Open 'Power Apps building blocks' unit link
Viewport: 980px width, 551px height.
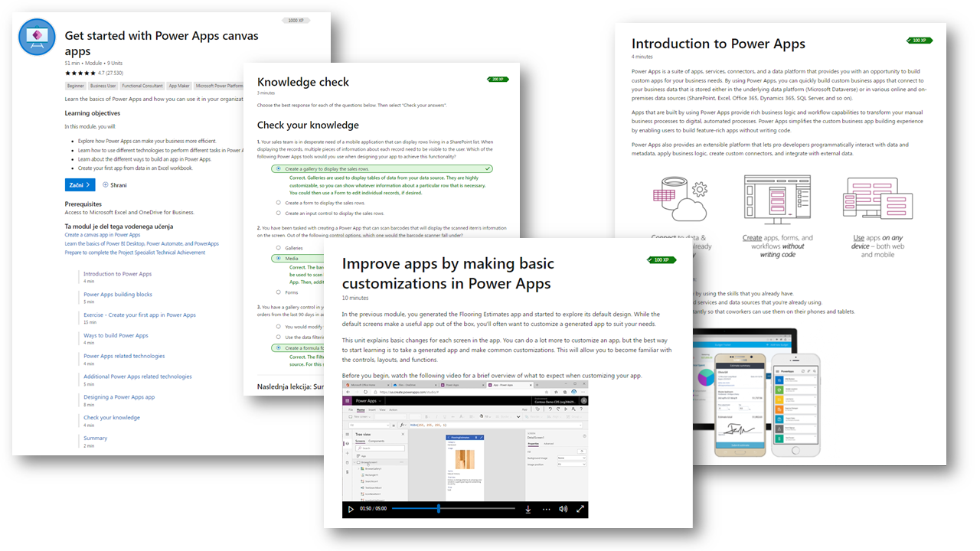pos(118,295)
